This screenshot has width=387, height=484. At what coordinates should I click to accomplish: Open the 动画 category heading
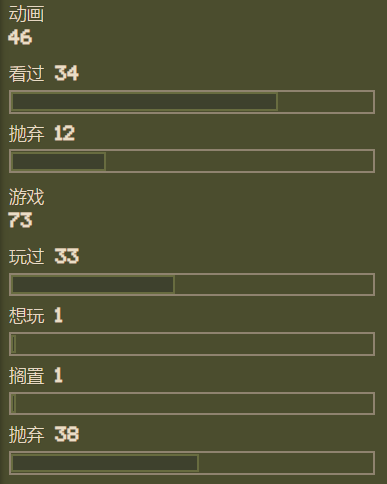[26, 14]
